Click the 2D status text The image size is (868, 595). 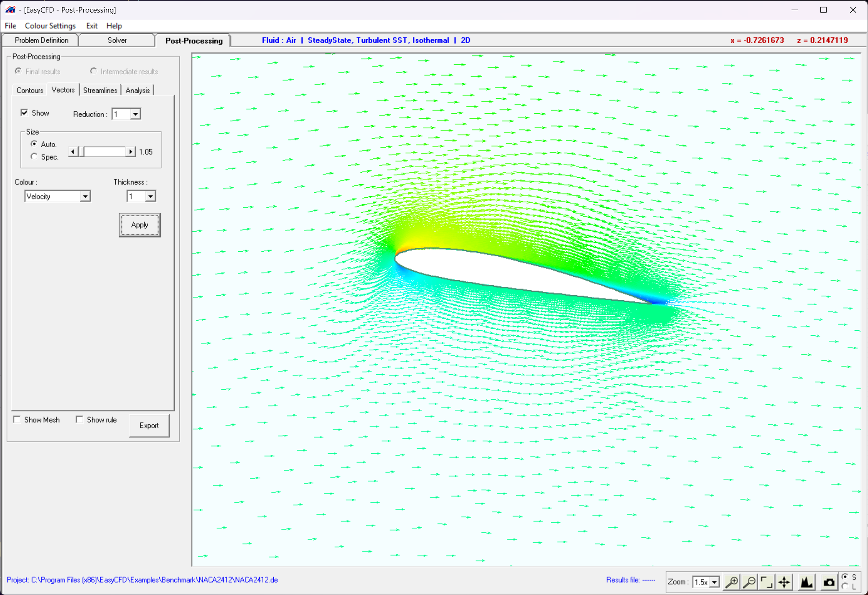pyautogui.click(x=466, y=40)
